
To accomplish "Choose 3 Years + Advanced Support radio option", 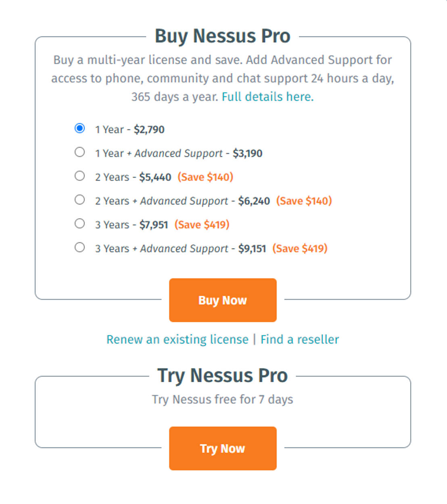I will pos(80,247).
